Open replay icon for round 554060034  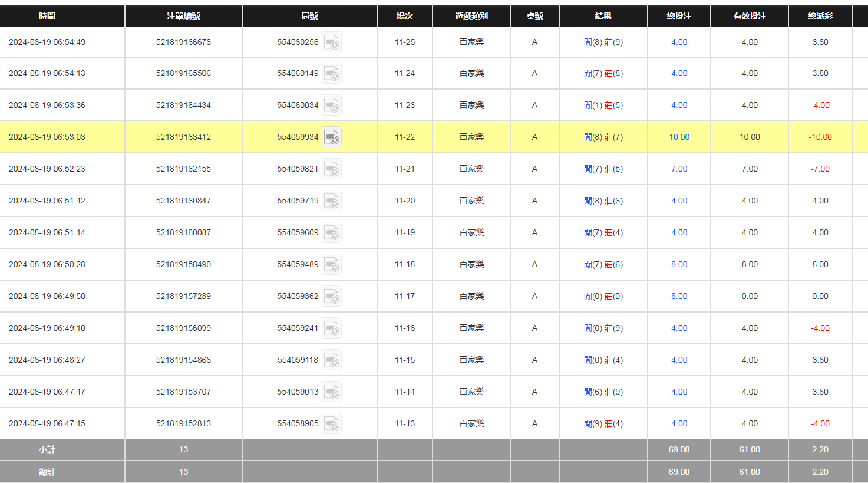[x=331, y=106]
